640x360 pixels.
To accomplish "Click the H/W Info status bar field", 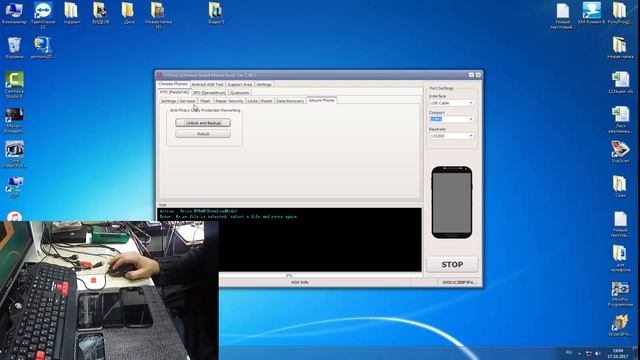I will pyautogui.click(x=300, y=282).
